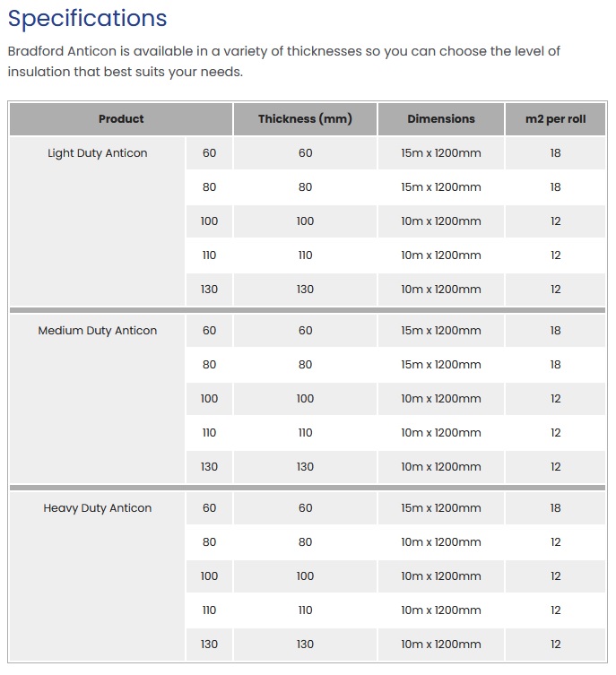Select the Heavy Duty Anticon cell
The width and height of the screenshot is (616, 675).
point(97,576)
